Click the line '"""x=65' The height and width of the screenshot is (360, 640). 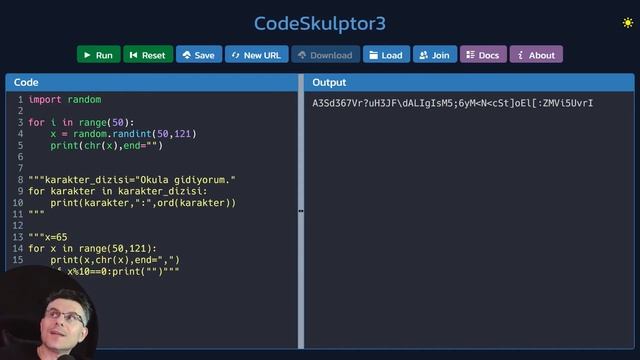tap(48, 237)
